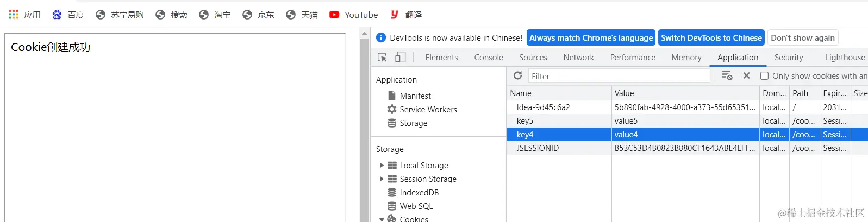Open the 天猫 bookmark

click(302, 15)
